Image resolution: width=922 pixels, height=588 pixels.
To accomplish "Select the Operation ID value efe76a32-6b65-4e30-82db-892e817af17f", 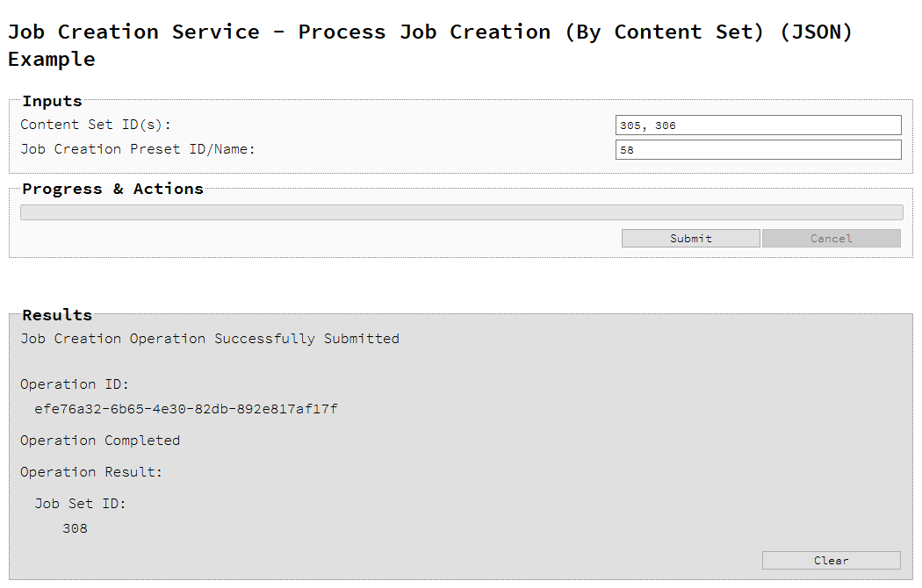I will pyautogui.click(x=186, y=409).
